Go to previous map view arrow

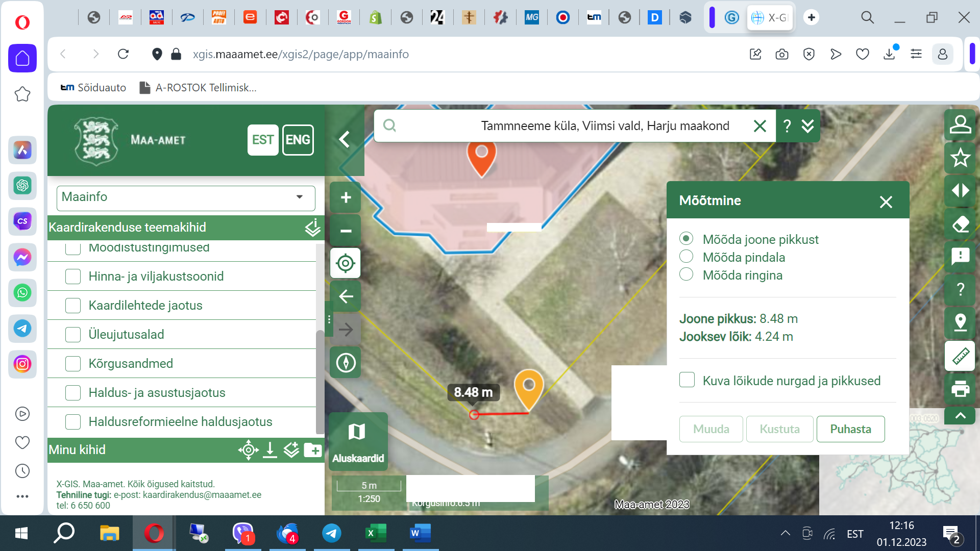(346, 296)
